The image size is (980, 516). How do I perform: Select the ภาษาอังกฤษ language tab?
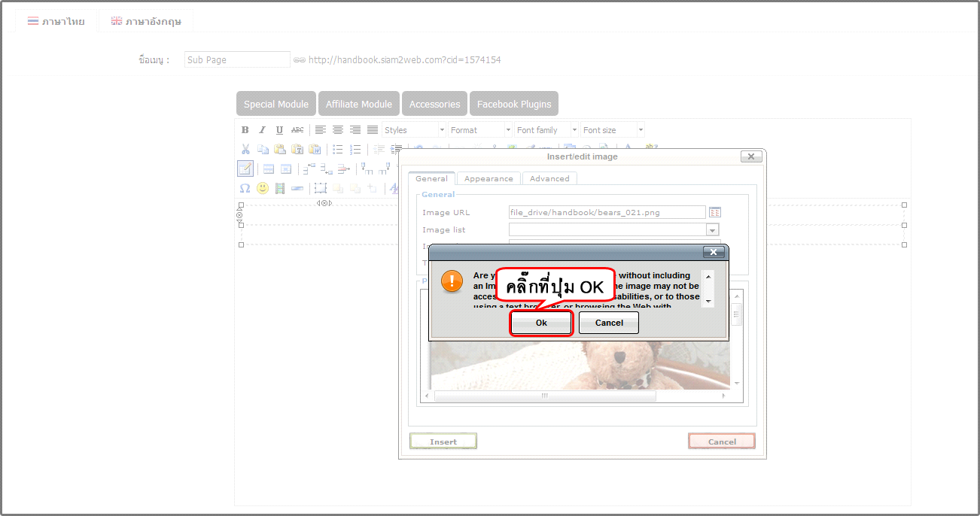point(146,21)
